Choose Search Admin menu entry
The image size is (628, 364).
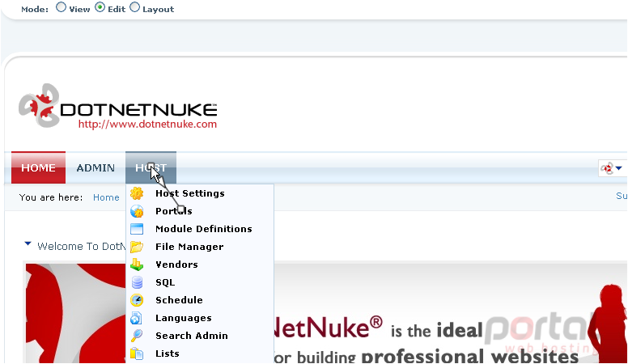click(x=200, y=336)
